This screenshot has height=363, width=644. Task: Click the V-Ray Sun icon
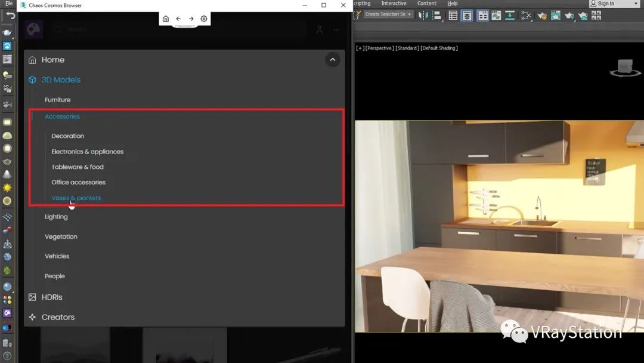point(7,188)
